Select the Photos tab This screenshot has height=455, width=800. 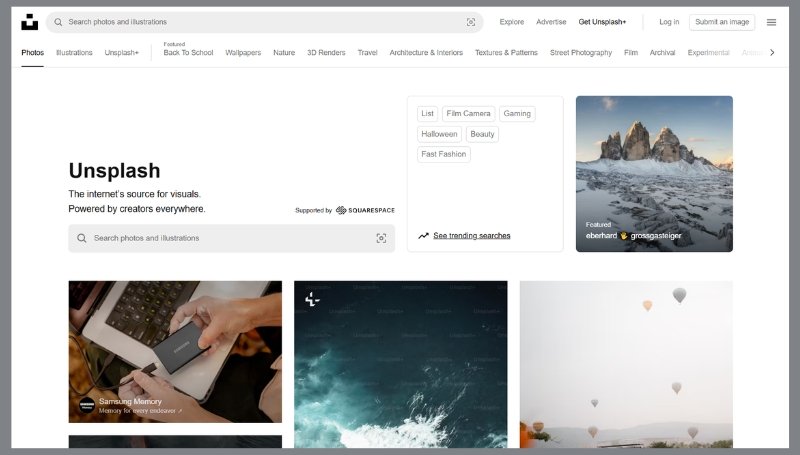point(33,53)
